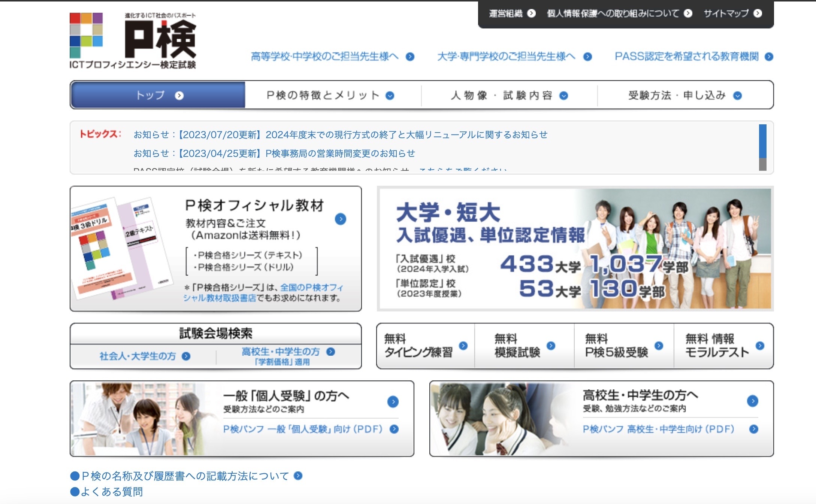The image size is (816, 504).
Task: Open 無料模擬試験 via its arrow icon
Action: tap(551, 346)
